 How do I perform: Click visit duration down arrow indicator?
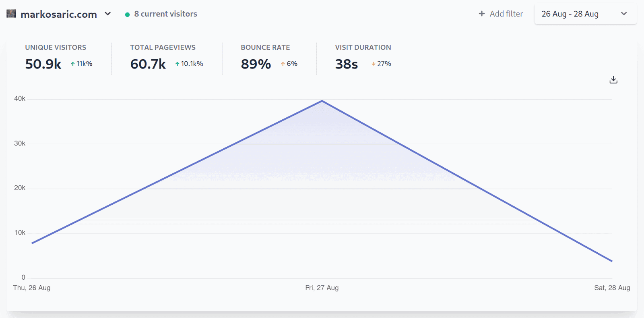373,64
